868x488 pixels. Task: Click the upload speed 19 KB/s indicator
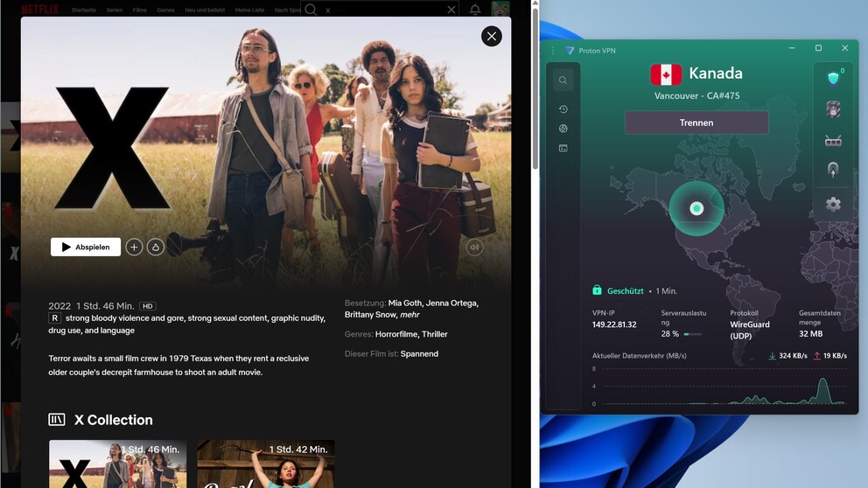[829, 356]
